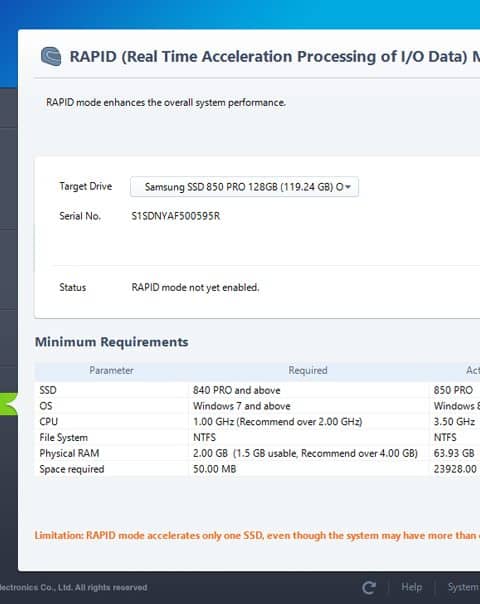Screen dimensions: 480x604
Task: Open the Help link
Action: [x=411, y=587]
